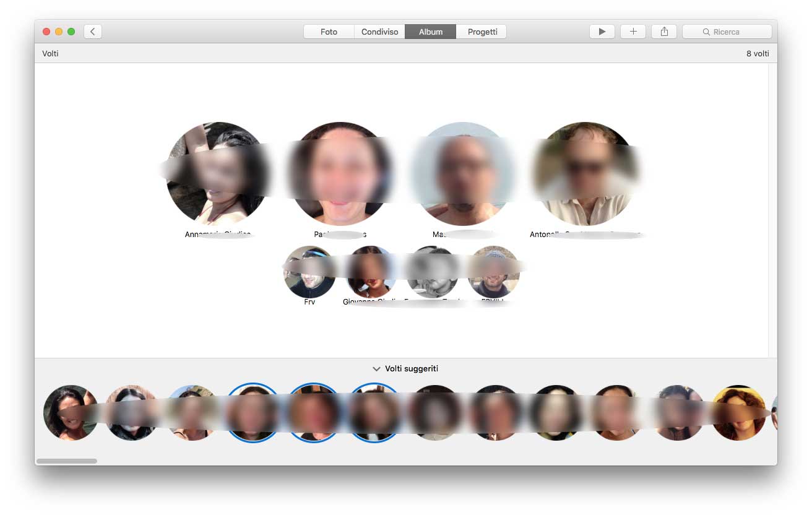Switch to the Foto tab

tap(329, 32)
